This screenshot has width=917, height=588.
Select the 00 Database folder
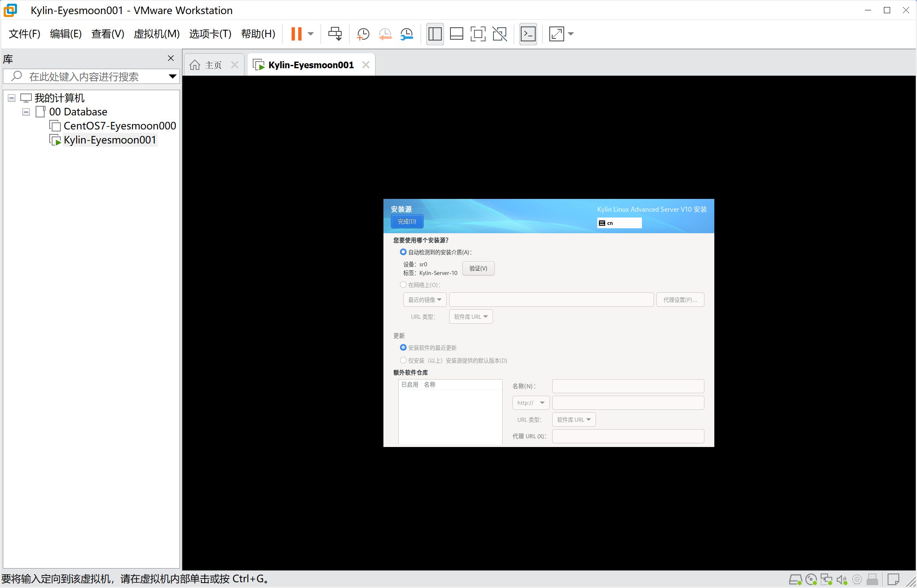click(x=78, y=112)
